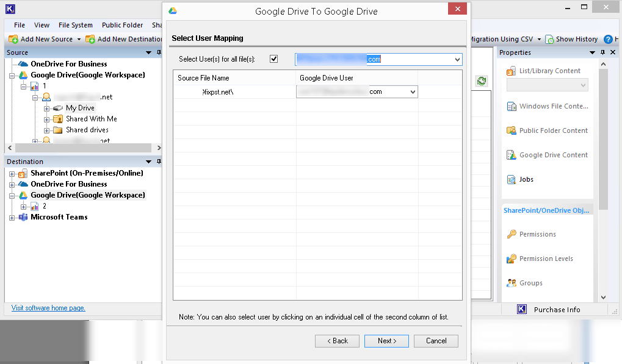Click the Source File Name column header

tap(234, 78)
